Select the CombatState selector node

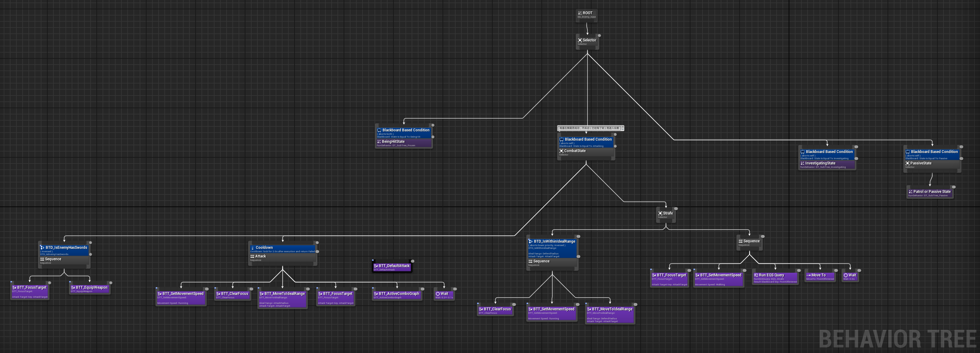(x=586, y=152)
